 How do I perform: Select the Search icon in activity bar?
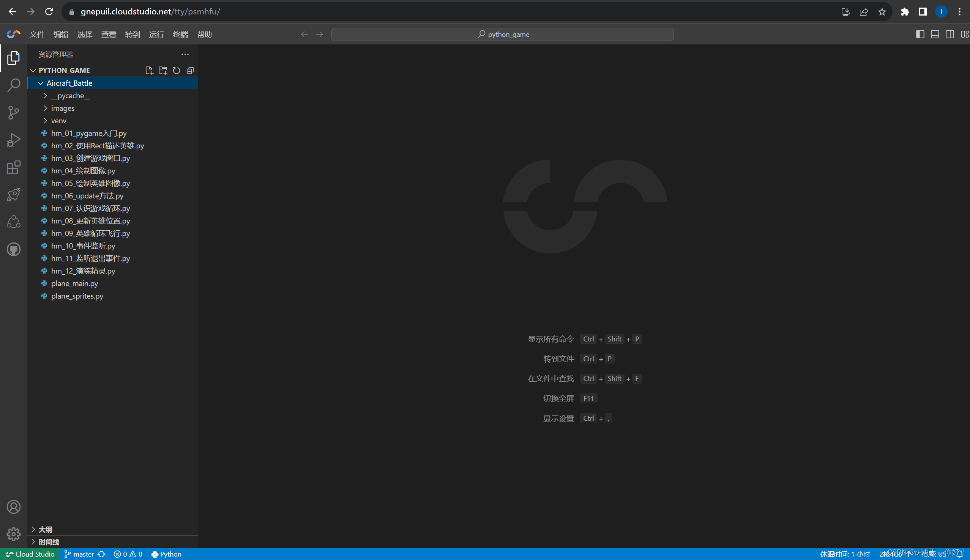click(x=13, y=85)
